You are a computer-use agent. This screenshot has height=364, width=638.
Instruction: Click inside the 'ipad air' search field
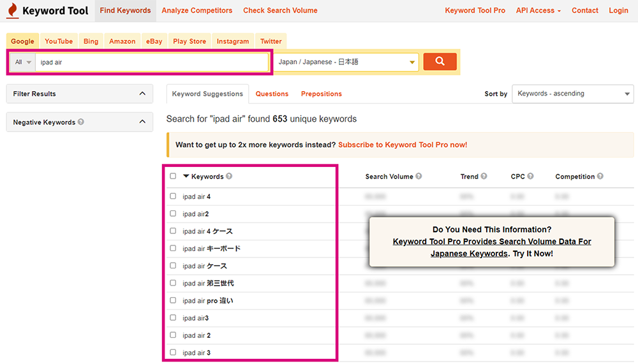[x=152, y=62]
